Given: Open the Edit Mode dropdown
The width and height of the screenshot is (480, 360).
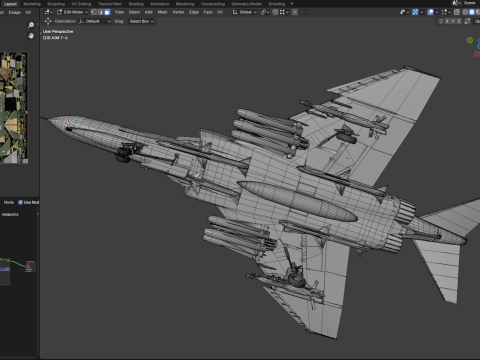Looking at the screenshot, I should click(x=72, y=12).
